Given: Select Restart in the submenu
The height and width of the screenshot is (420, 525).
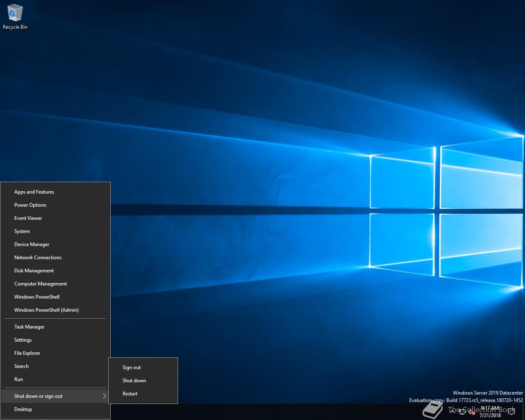Looking at the screenshot, I should click(143, 394).
